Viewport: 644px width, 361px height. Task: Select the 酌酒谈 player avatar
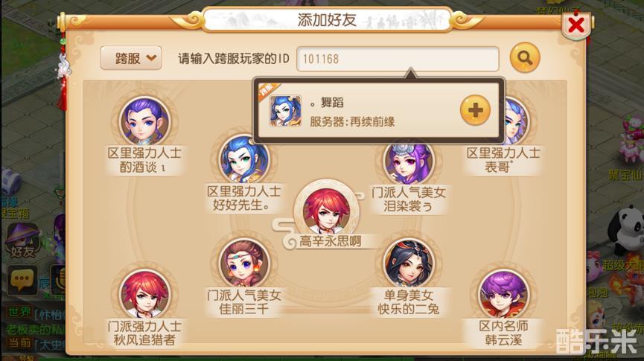pyautogui.click(x=144, y=122)
